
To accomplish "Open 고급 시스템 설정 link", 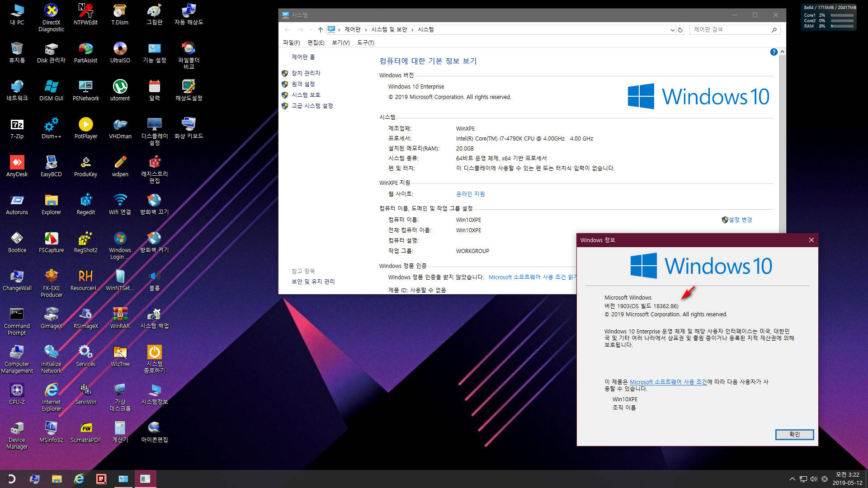I will click(312, 106).
